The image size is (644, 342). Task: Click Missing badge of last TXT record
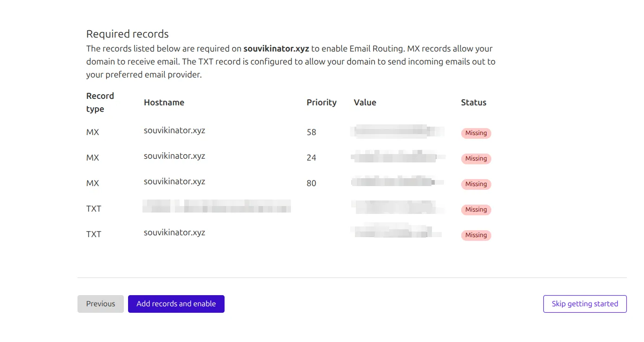[476, 235]
